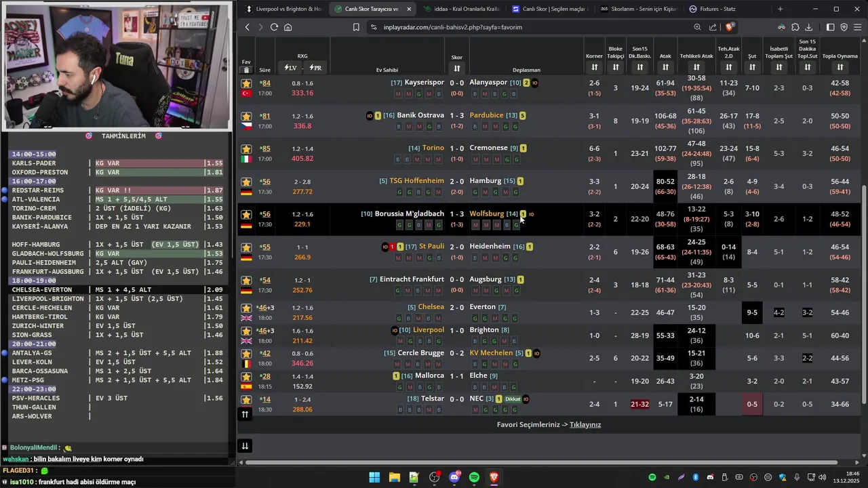
Task: Click the PR lightning RXG button
Action: click(315, 68)
